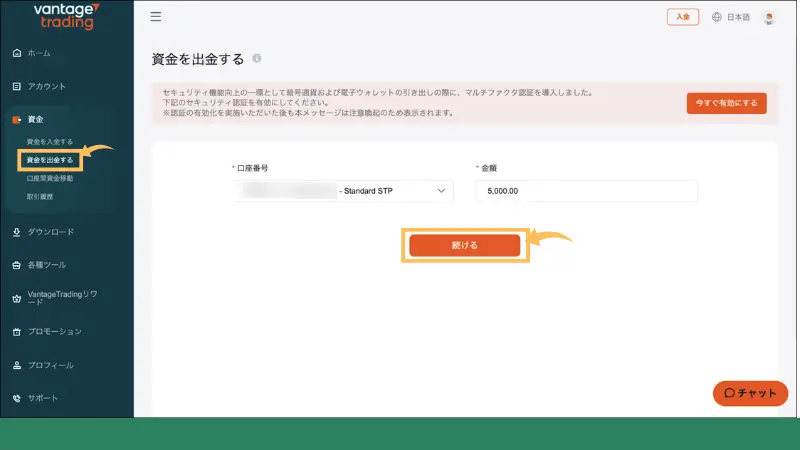Click the 続ける button
Viewport: 800px width, 450px height.
[x=465, y=245]
